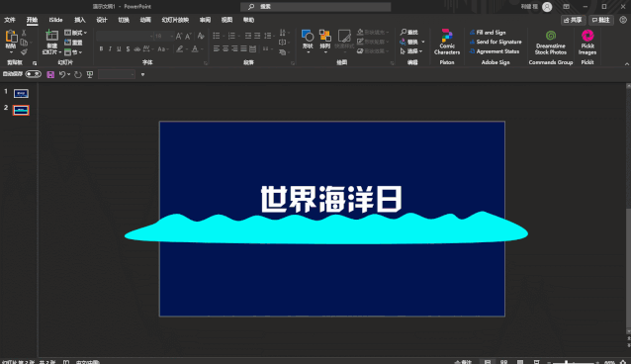The image size is (631, 364).
Task: Click Send for Signature
Action: point(496,42)
